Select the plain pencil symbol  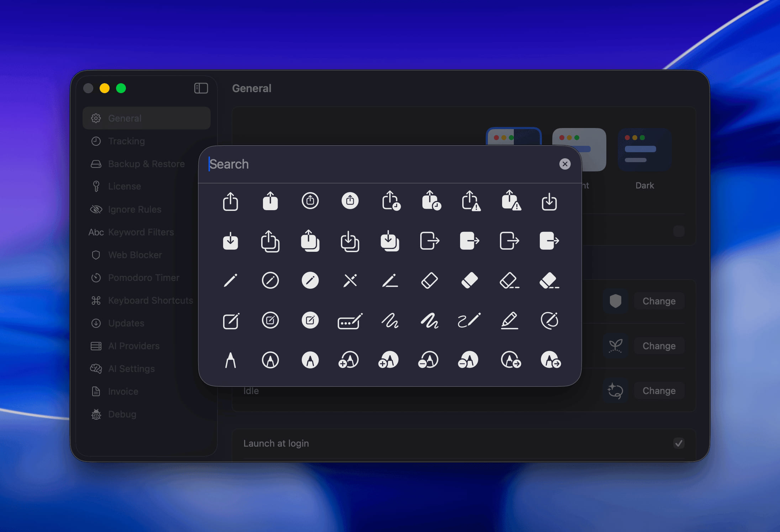pos(230,281)
